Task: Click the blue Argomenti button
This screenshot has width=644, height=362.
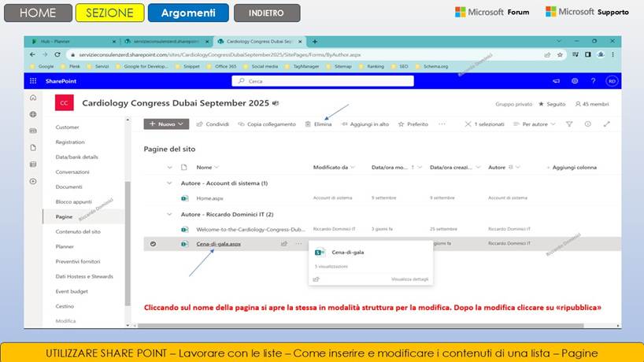Action: pos(188,13)
